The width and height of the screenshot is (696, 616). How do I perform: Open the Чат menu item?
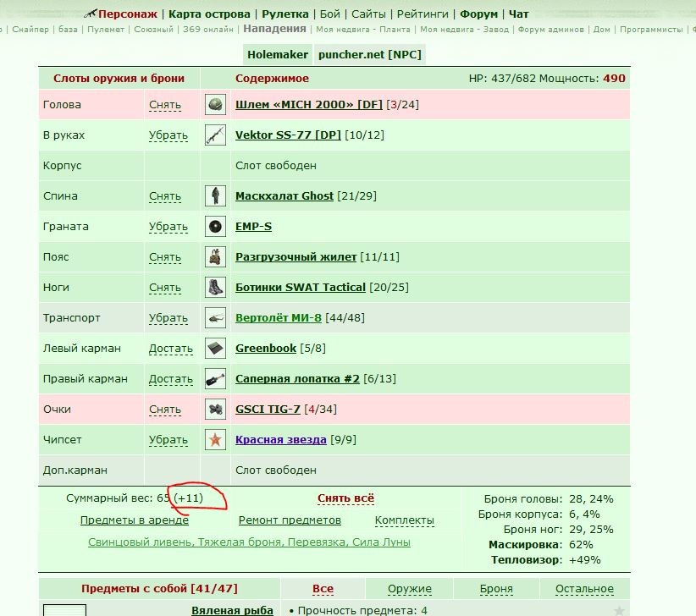click(x=518, y=14)
